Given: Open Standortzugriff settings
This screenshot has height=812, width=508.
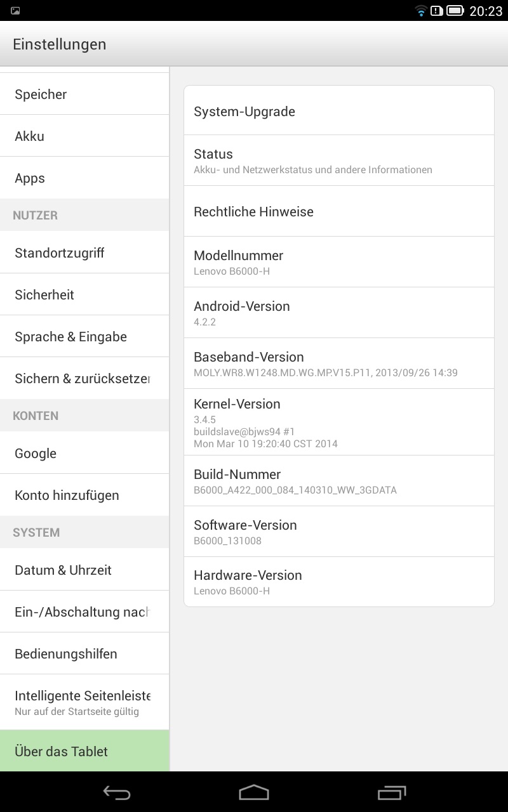Looking at the screenshot, I should click(x=84, y=252).
